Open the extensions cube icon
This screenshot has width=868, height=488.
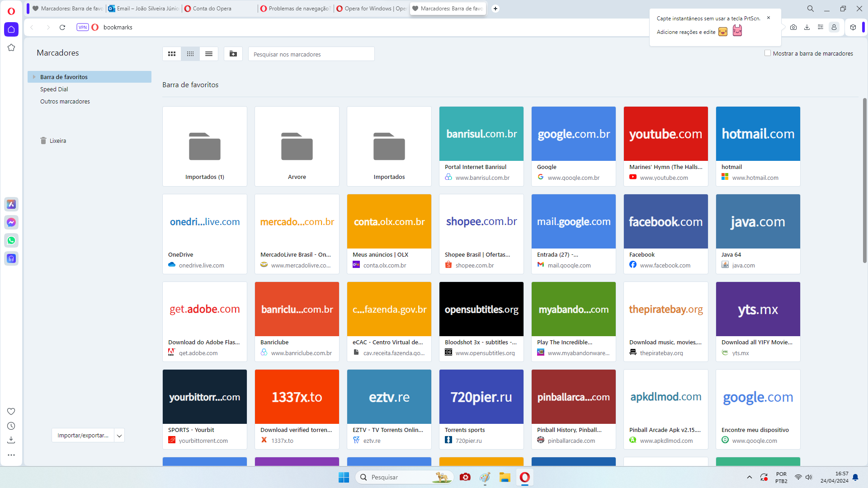coord(853,27)
